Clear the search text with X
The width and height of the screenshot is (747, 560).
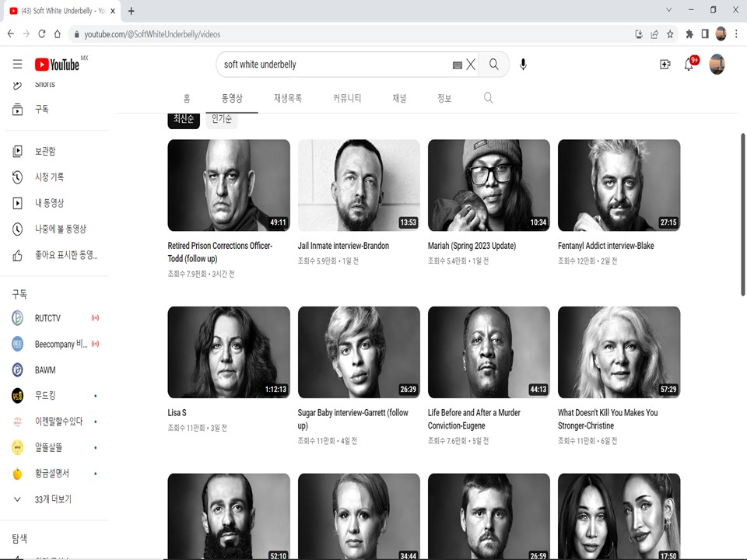(x=471, y=65)
